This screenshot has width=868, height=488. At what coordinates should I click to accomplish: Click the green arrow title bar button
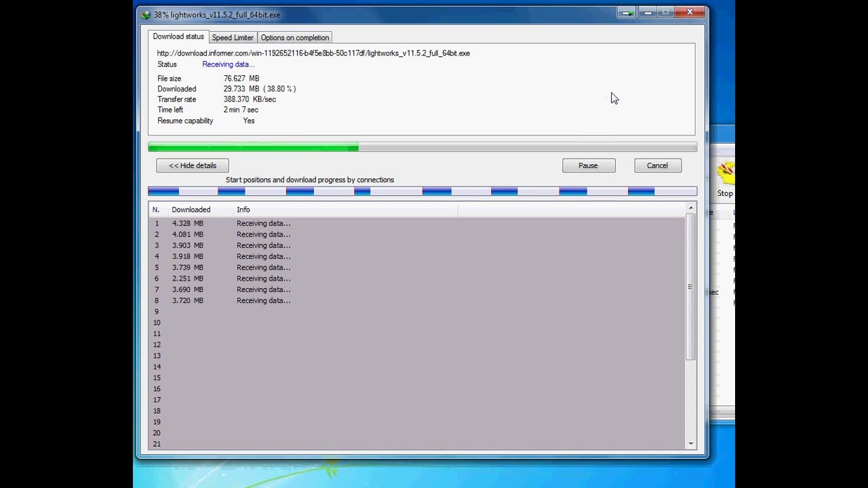tap(627, 12)
